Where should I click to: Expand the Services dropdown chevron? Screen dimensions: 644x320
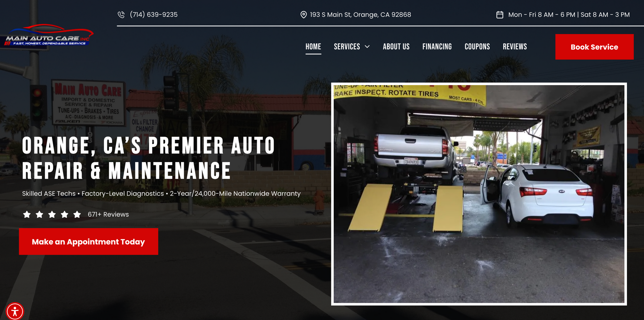pos(367,47)
